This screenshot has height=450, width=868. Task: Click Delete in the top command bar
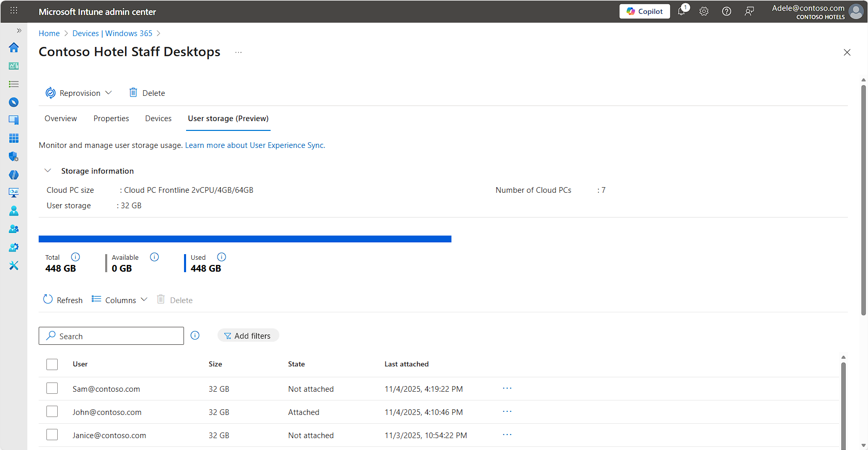(147, 93)
